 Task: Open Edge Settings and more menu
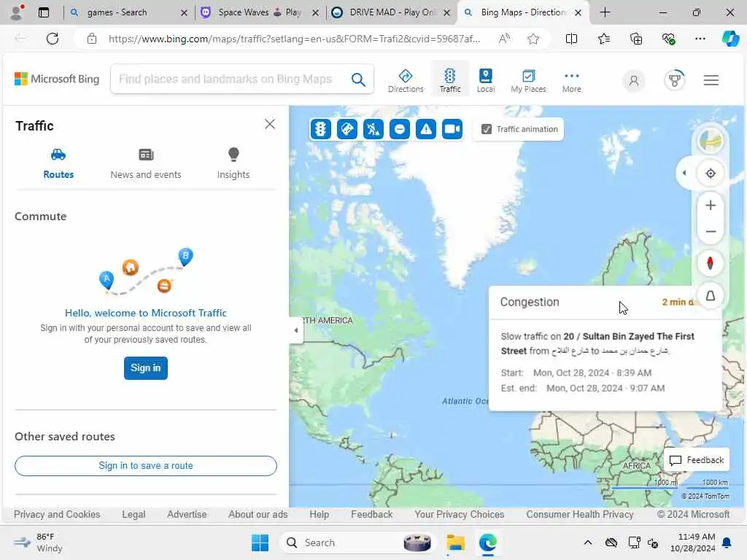tap(700, 39)
